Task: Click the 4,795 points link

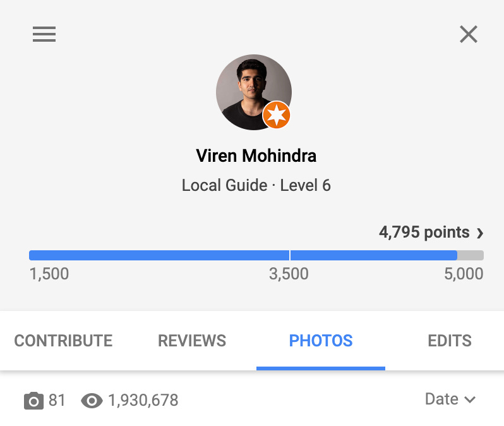Action: pyautogui.click(x=424, y=233)
